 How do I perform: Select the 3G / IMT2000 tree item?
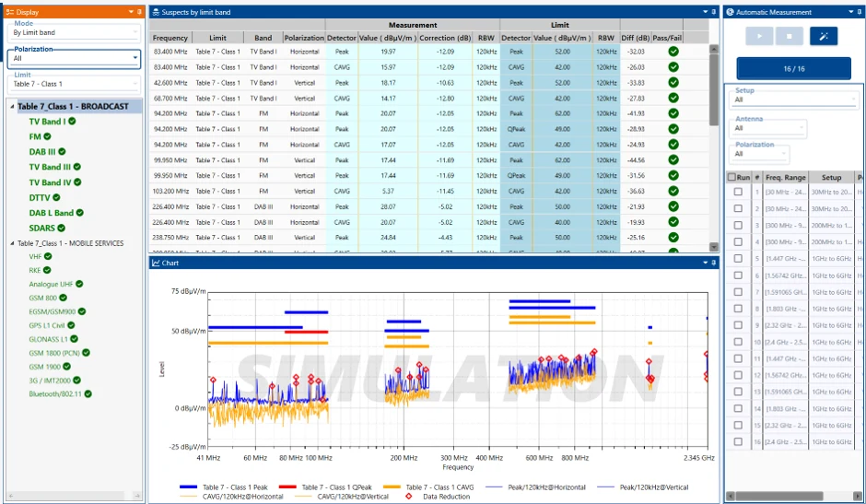50,381
